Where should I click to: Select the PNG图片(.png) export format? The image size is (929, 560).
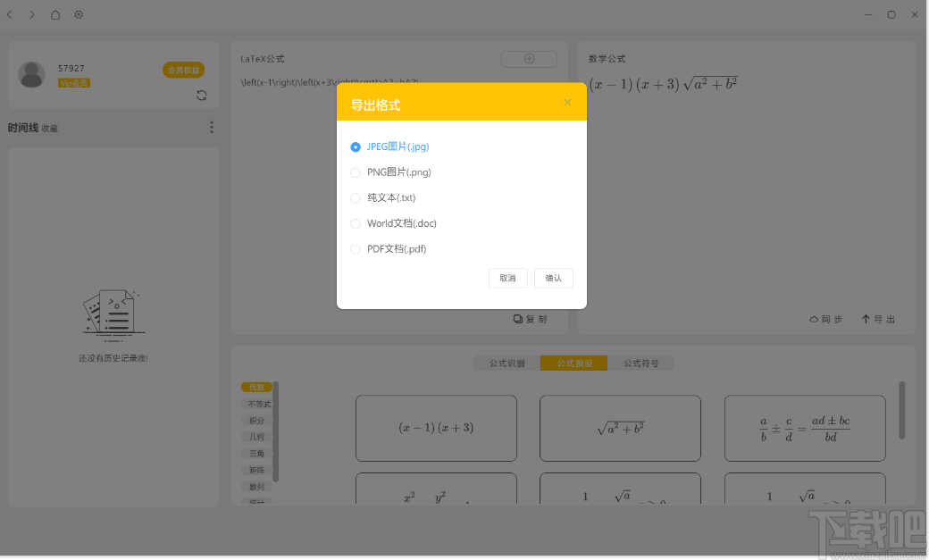(356, 171)
